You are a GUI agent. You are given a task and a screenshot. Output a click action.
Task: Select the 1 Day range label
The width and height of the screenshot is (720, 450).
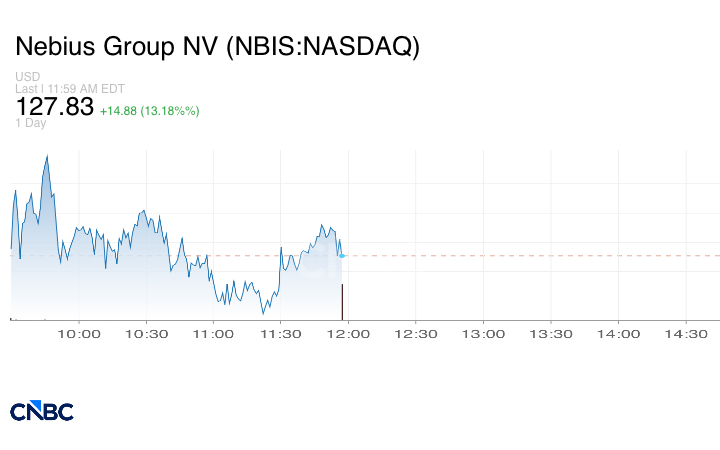coord(31,123)
